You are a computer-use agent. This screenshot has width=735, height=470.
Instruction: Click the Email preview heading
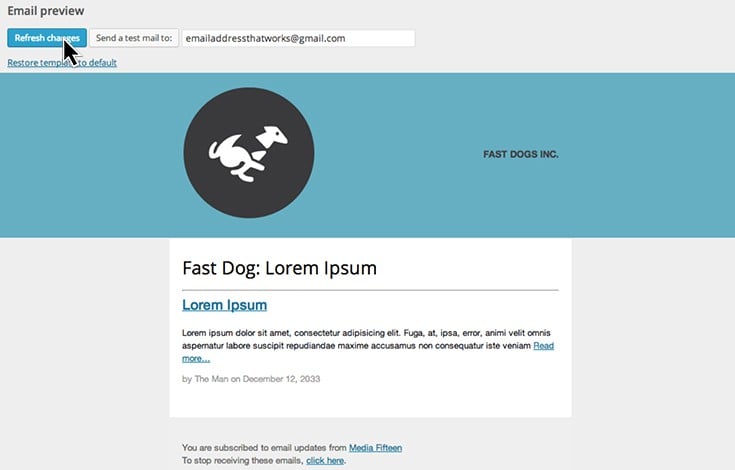[x=46, y=11]
